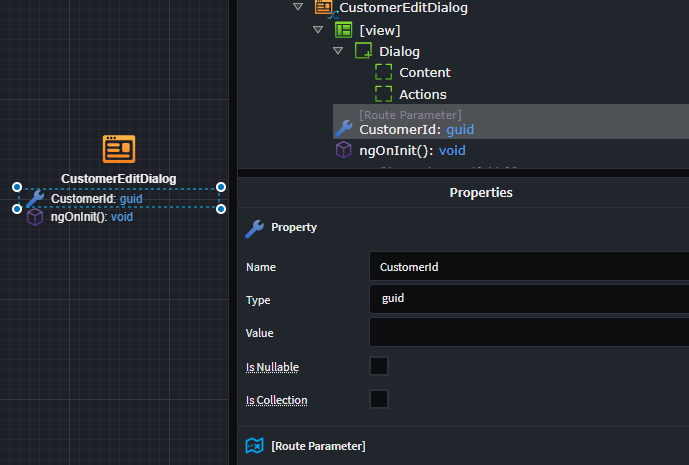Click the Actions placeholder icon
The width and height of the screenshot is (689, 465).
point(384,94)
